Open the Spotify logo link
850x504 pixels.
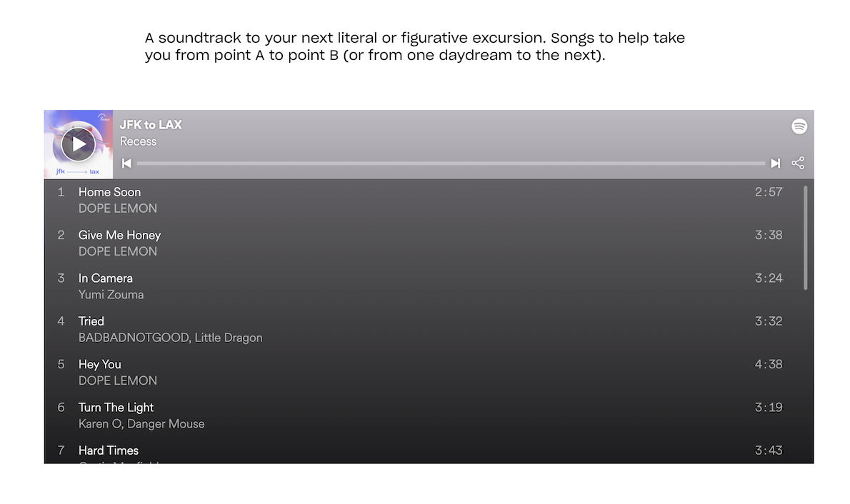[x=799, y=126]
